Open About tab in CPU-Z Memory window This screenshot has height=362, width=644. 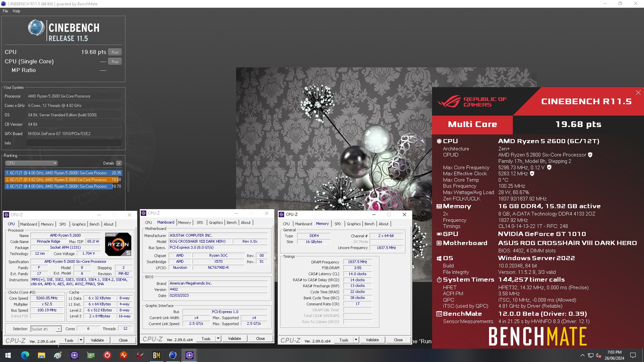point(383,224)
